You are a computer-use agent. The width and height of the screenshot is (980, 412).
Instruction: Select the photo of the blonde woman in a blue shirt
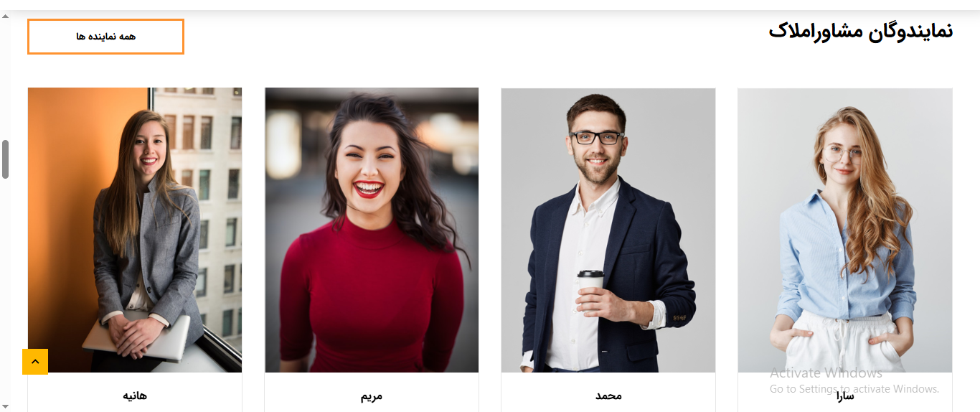845,230
